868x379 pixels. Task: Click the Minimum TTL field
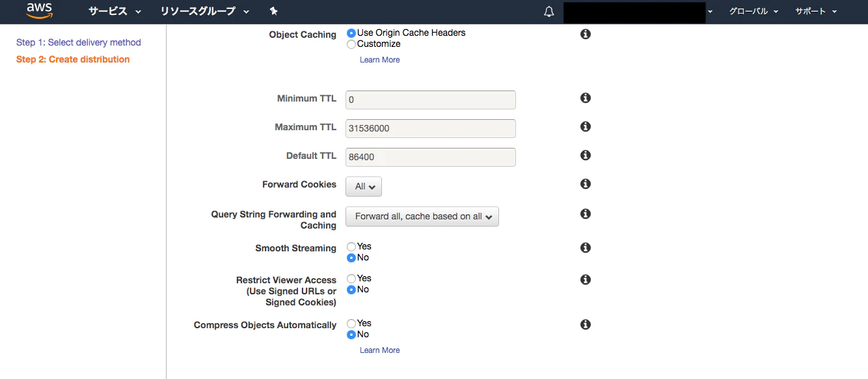point(431,100)
